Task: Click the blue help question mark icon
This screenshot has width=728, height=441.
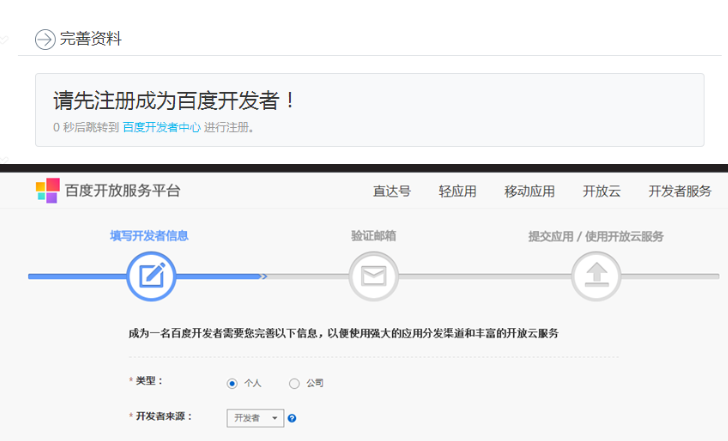Action: [292, 418]
